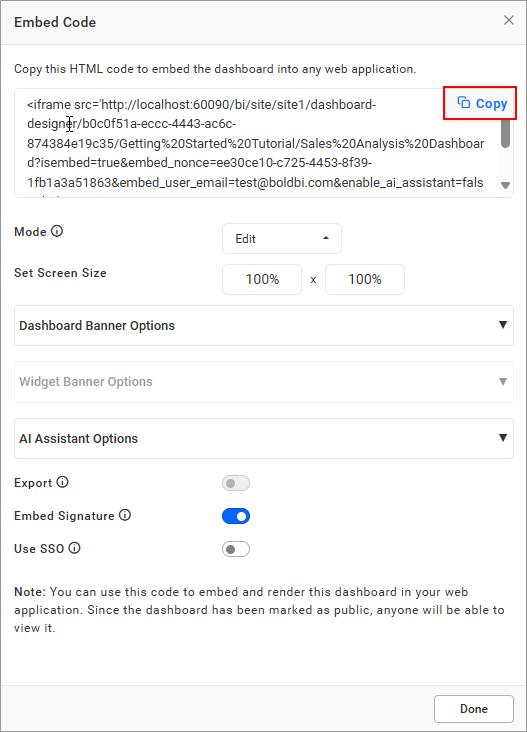Image resolution: width=527 pixels, height=732 pixels.
Task: Click the AI Assistant Options header label
Action: [78, 439]
